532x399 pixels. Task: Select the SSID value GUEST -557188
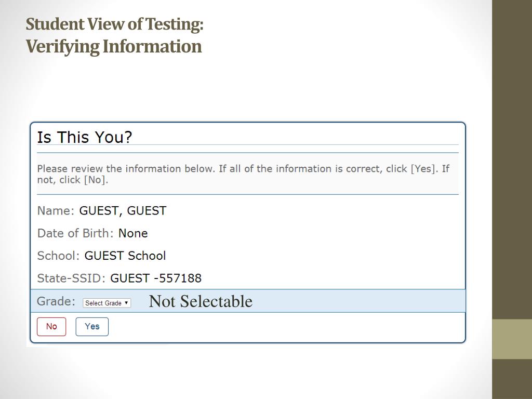click(x=156, y=278)
